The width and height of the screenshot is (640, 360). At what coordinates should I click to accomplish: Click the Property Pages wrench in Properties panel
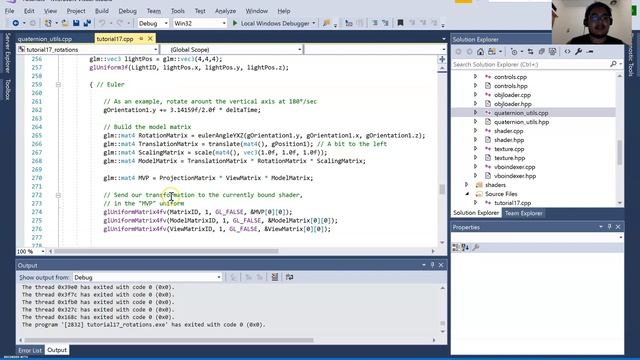(476, 247)
